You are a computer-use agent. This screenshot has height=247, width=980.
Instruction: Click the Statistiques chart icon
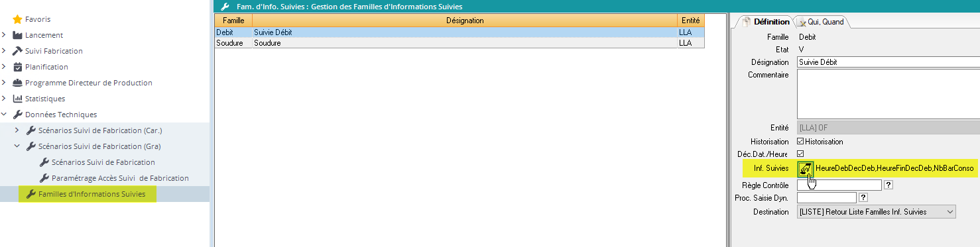pos(18,99)
